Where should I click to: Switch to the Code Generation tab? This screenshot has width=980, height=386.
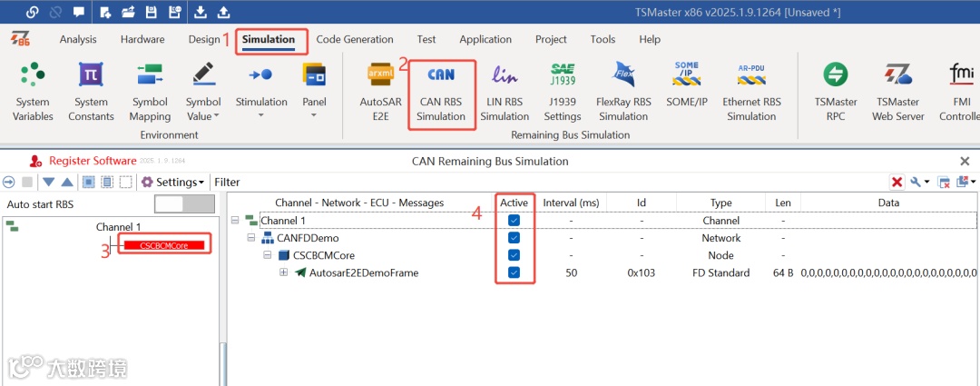(x=355, y=39)
